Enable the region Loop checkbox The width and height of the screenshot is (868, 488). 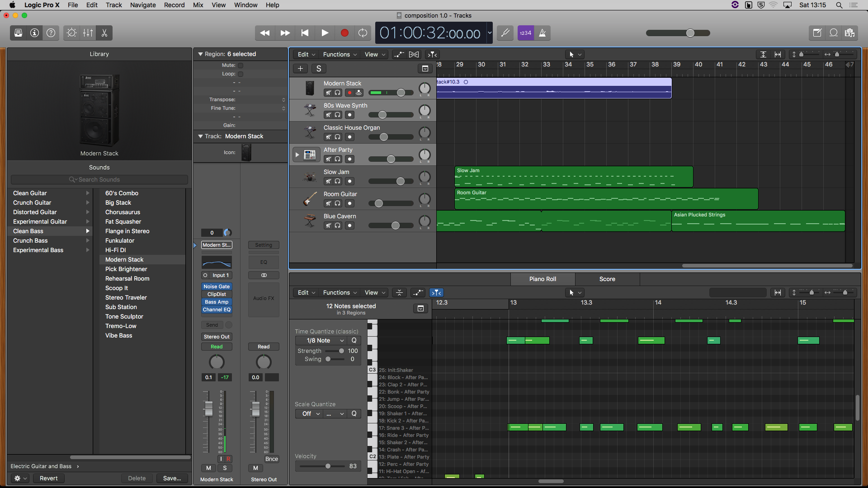point(241,74)
